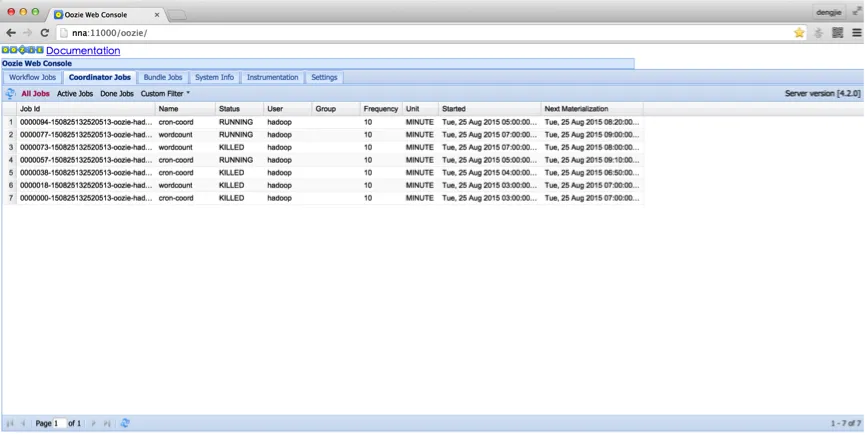Open the Bundle Jobs tab
Viewport: 865px width, 435px height.
coord(163,77)
